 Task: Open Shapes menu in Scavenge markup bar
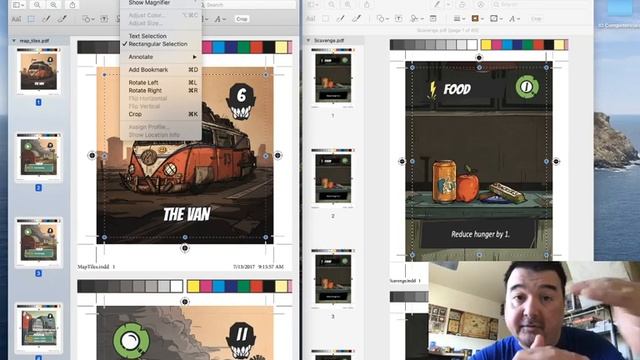(x=382, y=19)
